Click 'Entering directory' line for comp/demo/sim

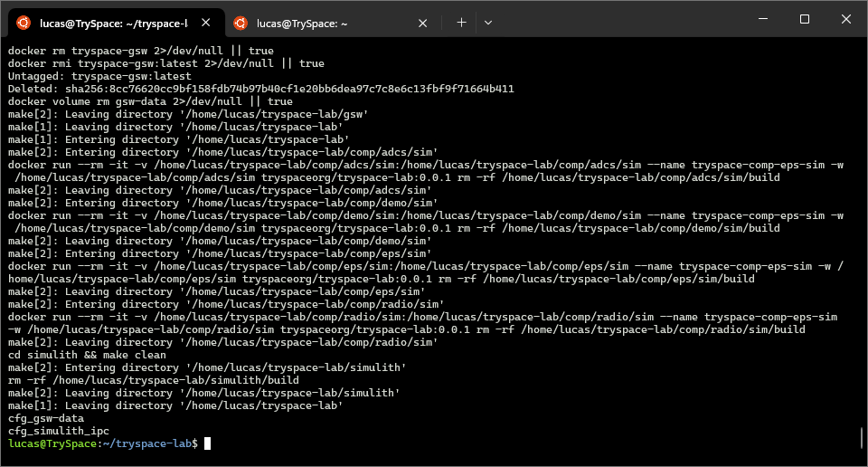click(x=223, y=204)
